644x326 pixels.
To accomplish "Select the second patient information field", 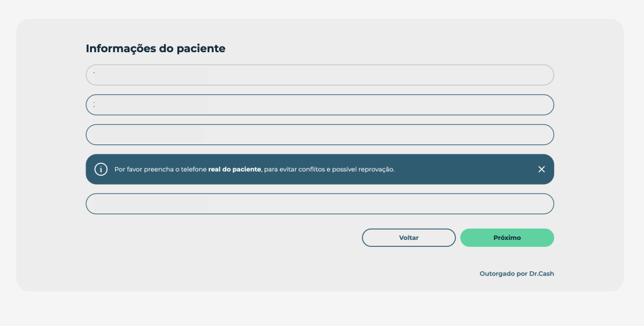I will click(319, 105).
